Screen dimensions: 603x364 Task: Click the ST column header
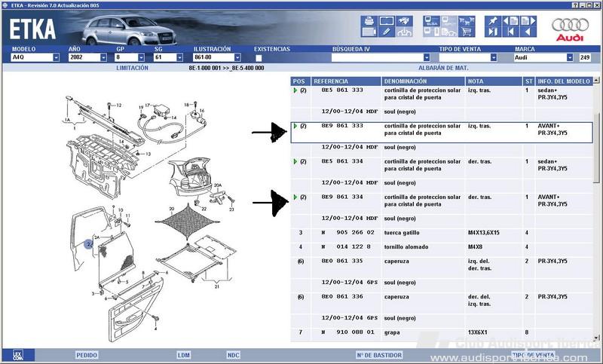[x=529, y=81]
